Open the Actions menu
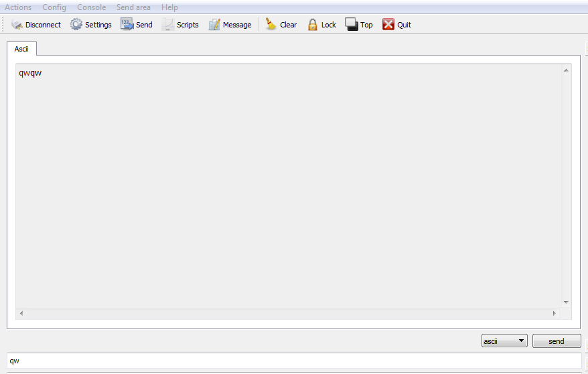The image size is (588, 374). (18, 7)
